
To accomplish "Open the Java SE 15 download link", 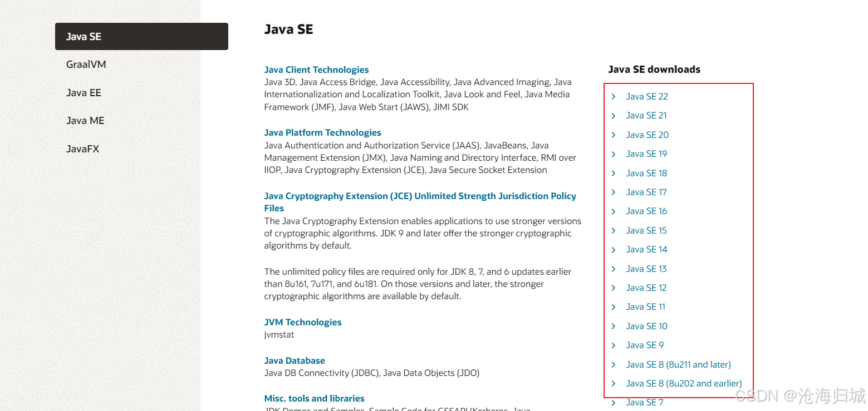I will coord(646,230).
